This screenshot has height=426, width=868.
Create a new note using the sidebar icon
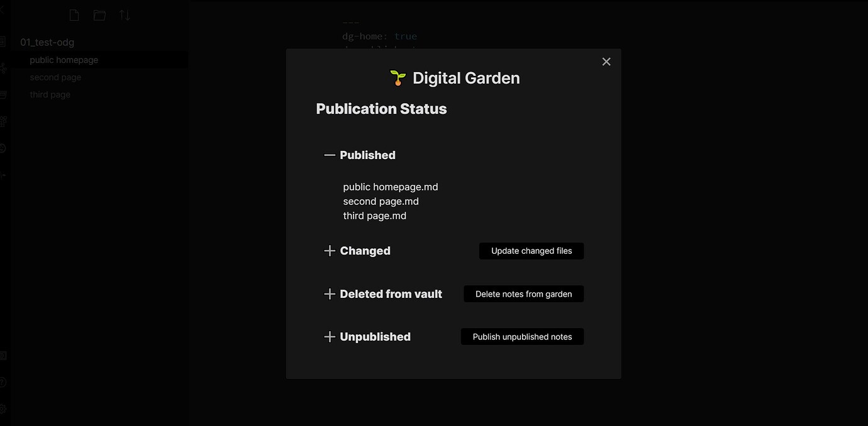pyautogui.click(x=74, y=14)
